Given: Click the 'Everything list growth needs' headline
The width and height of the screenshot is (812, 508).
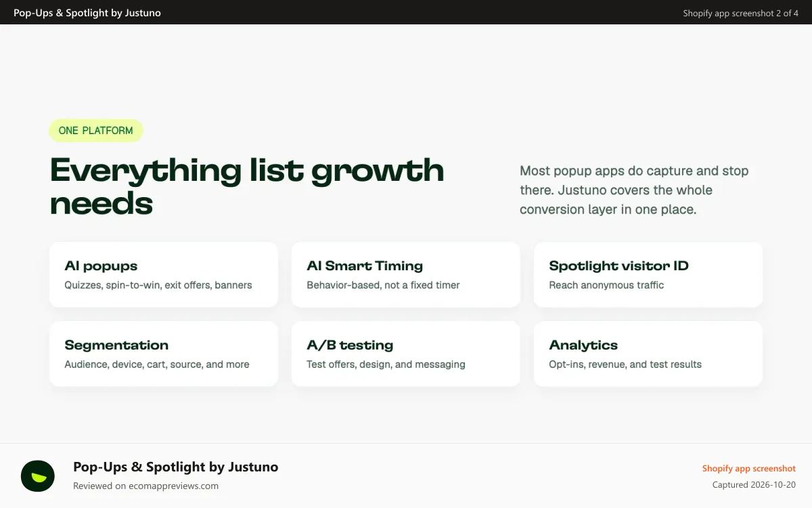Looking at the screenshot, I should (x=247, y=186).
